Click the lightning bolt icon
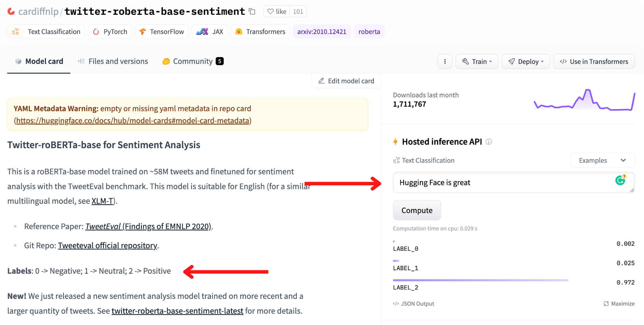This screenshot has height=325, width=644. [396, 142]
